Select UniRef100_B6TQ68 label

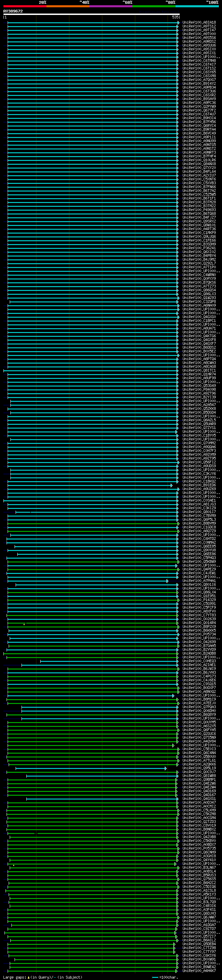pyautogui.click(x=199, y=214)
